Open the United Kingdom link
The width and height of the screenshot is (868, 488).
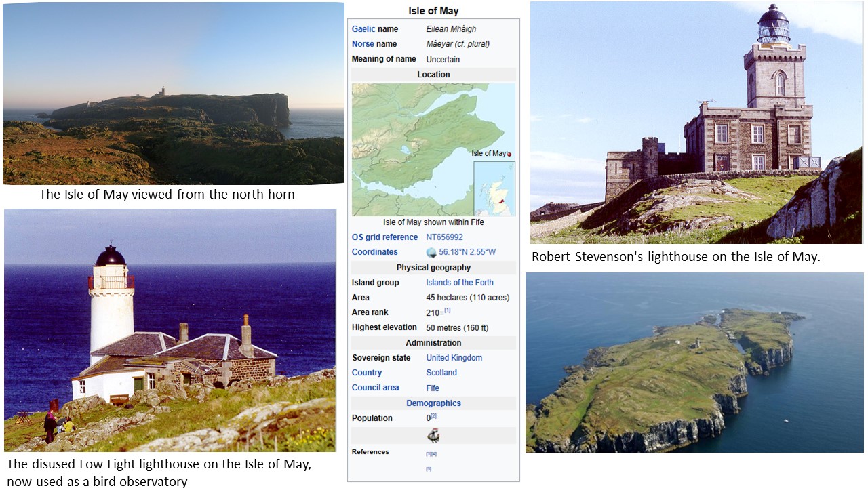pos(454,358)
